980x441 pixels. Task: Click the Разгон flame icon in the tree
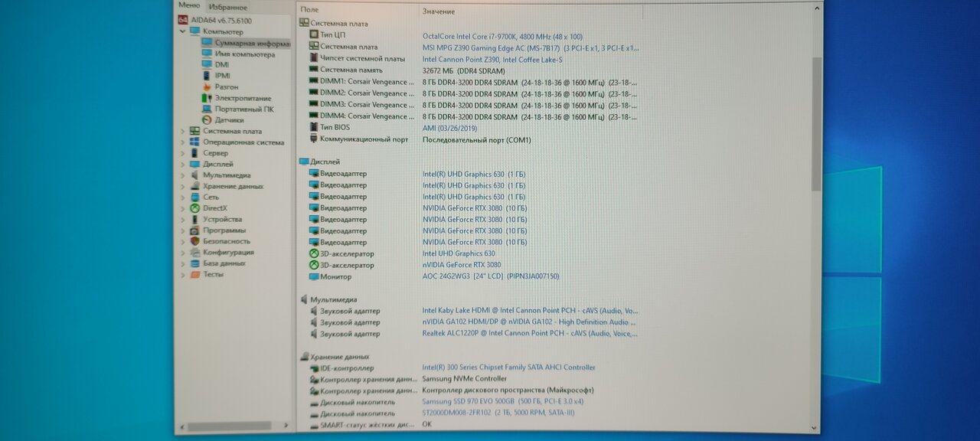(207, 87)
